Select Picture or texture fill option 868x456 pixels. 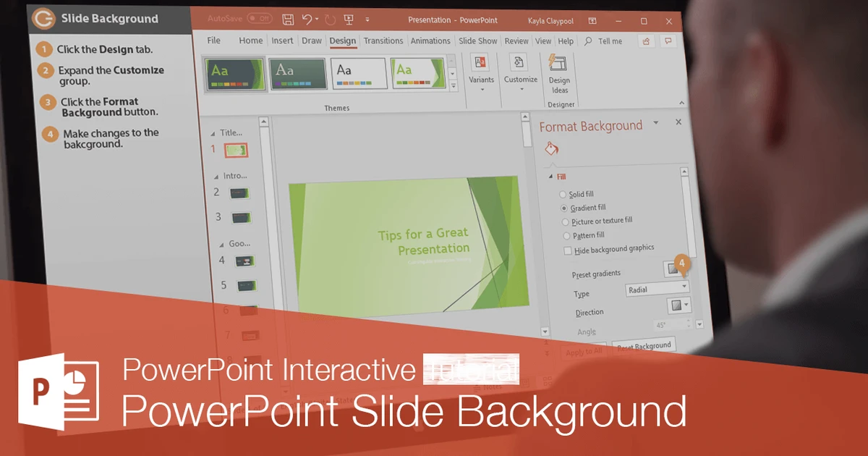click(x=566, y=221)
